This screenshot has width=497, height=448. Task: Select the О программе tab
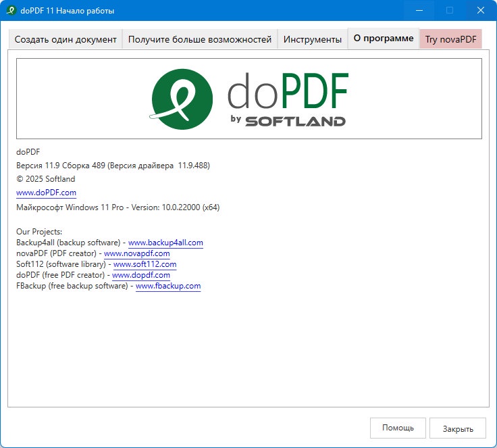[384, 39]
